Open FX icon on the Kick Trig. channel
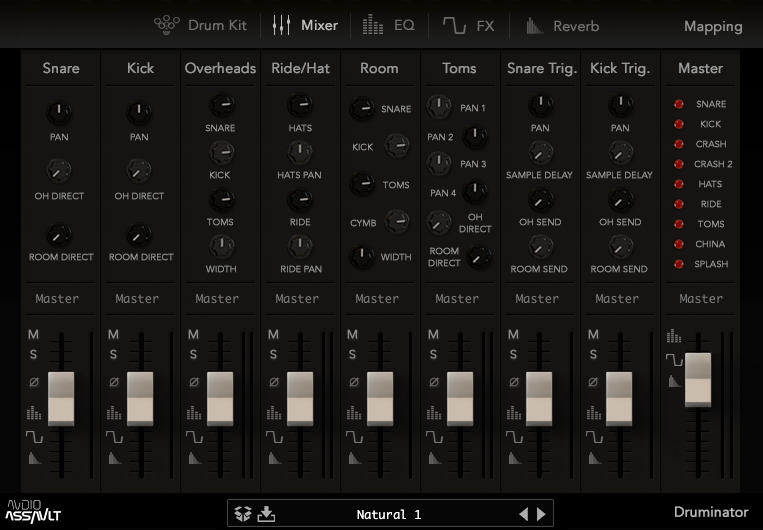 click(594, 437)
